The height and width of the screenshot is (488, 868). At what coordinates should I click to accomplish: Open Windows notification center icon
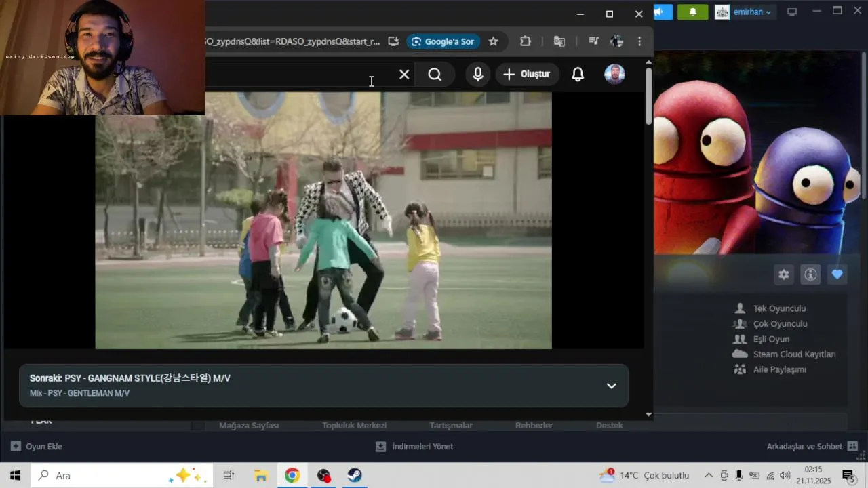coord(848,475)
